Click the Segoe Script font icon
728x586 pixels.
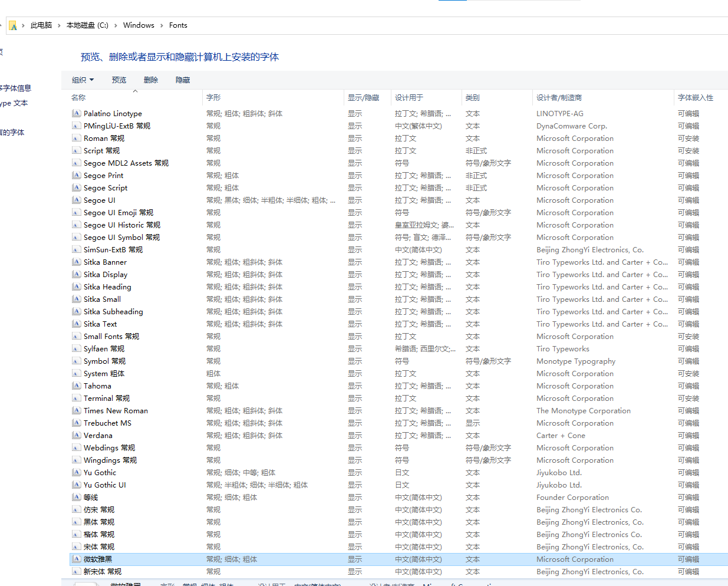(x=77, y=187)
